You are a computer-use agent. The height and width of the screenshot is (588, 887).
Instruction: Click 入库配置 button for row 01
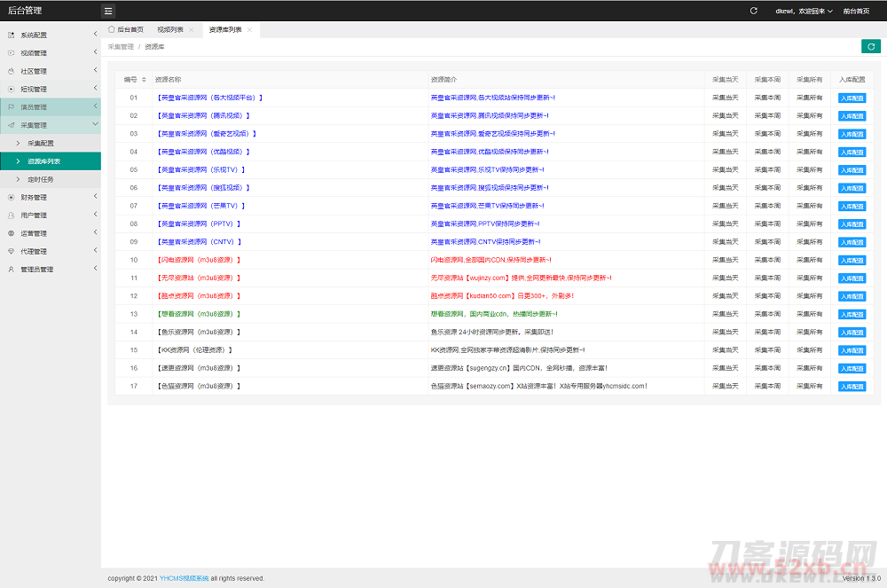(852, 98)
